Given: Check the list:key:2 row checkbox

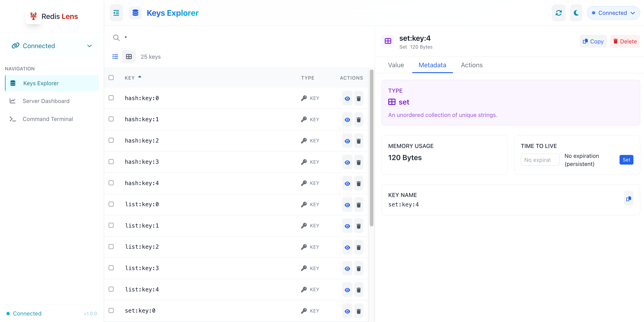Looking at the screenshot, I should coord(111,247).
